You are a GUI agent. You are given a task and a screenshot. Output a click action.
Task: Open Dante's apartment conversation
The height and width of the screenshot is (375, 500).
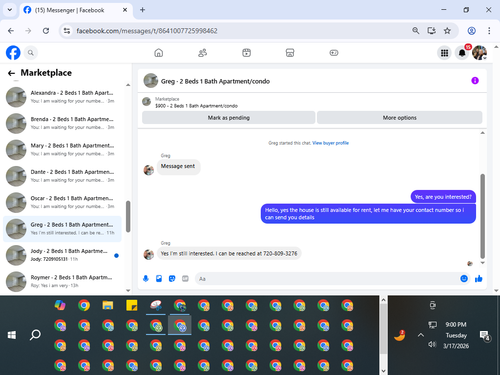tap(63, 176)
